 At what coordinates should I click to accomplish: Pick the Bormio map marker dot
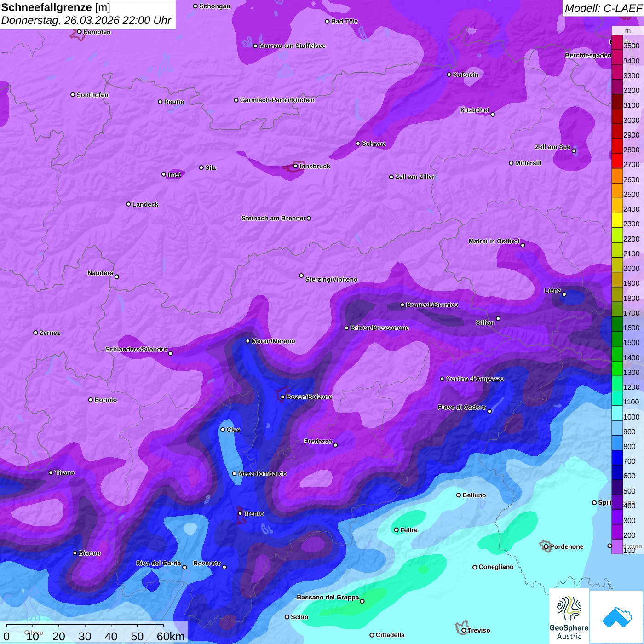pos(91,400)
